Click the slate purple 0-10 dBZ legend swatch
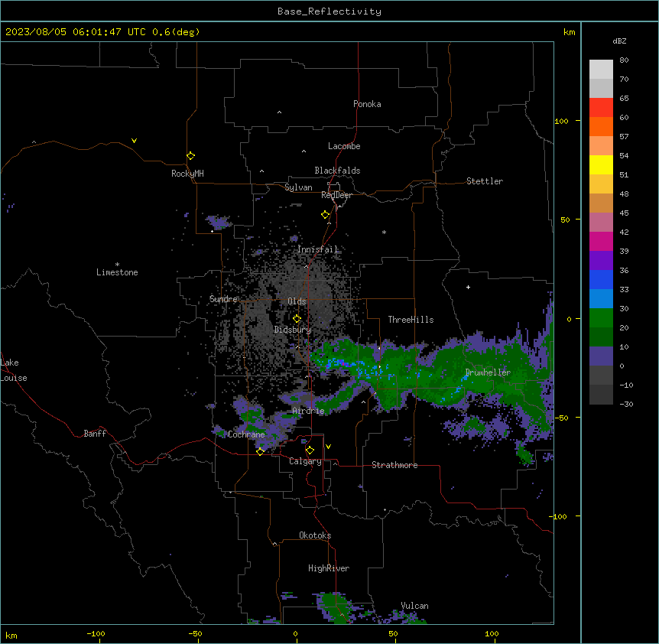The image size is (659, 644). (x=601, y=356)
